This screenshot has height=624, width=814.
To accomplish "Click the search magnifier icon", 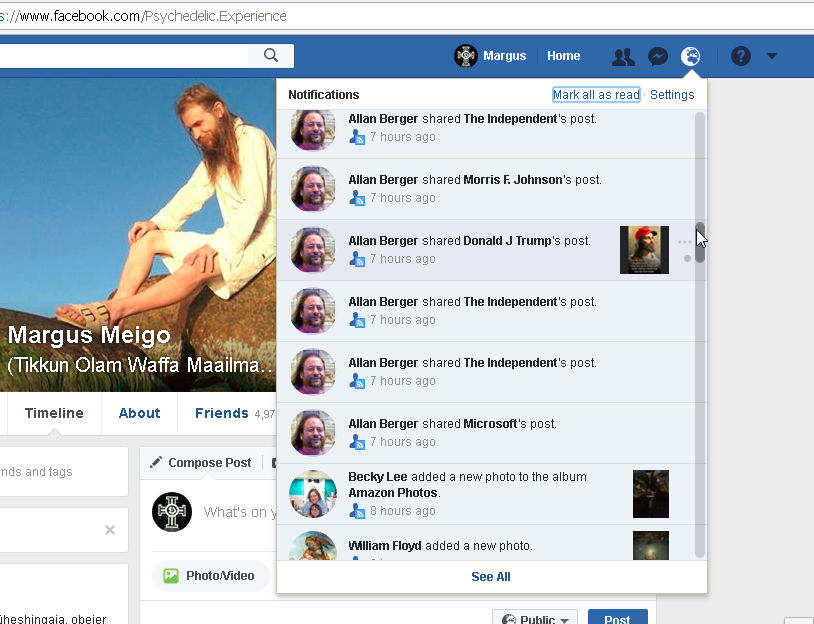I will 271,56.
